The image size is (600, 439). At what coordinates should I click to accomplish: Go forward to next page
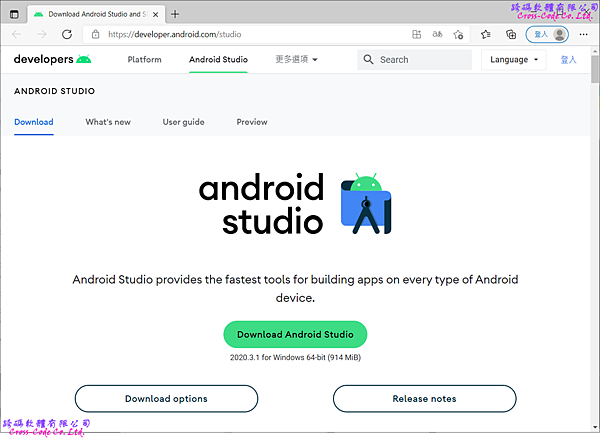coord(41,34)
